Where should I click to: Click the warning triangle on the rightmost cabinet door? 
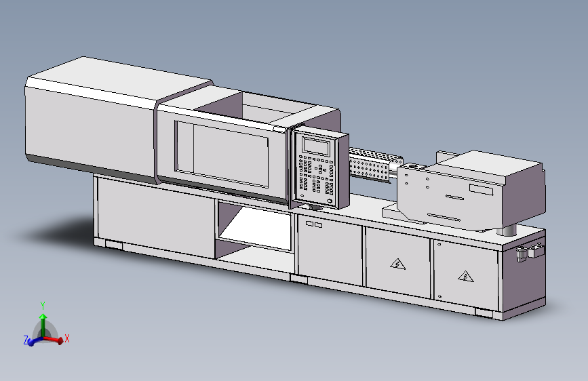pos(466,277)
